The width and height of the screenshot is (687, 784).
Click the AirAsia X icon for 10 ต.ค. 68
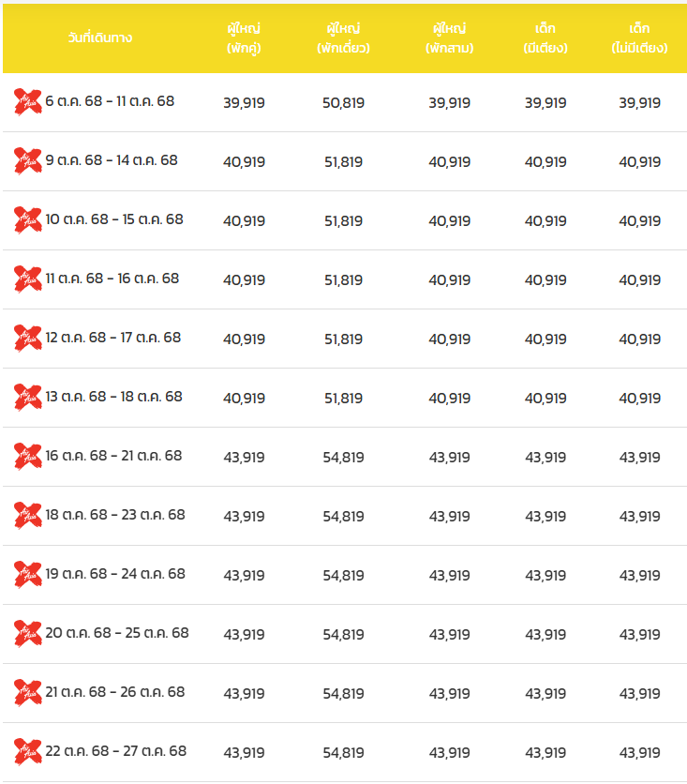click(28, 219)
